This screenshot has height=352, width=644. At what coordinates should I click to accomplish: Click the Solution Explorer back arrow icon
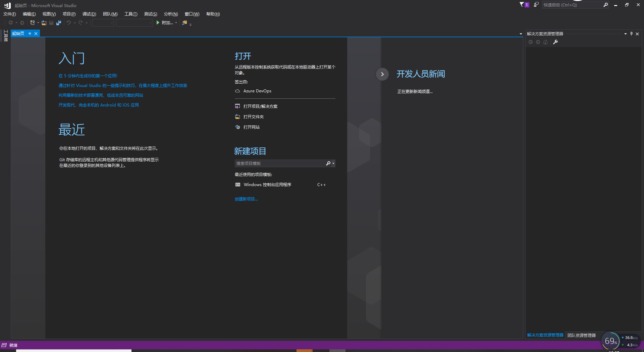pos(531,42)
